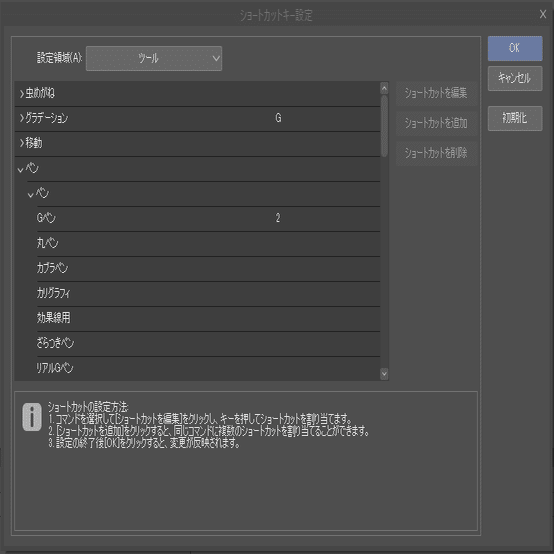Close the ショートカットキー設定 dialog with X
Image resolution: width=554 pixels, height=554 pixels.
[543, 14]
